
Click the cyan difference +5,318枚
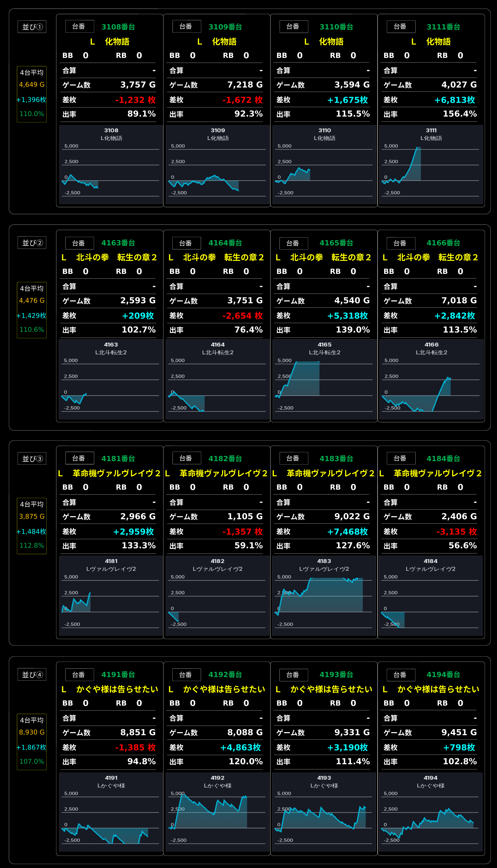tap(348, 316)
